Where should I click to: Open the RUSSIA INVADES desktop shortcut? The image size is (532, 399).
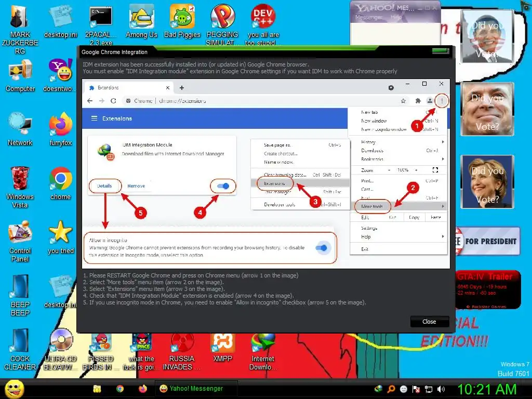tap(182, 352)
